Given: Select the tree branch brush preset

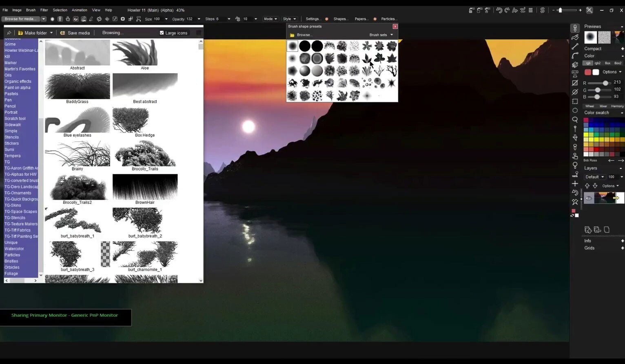Looking at the screenshot, I should click(x=392, y=71).
